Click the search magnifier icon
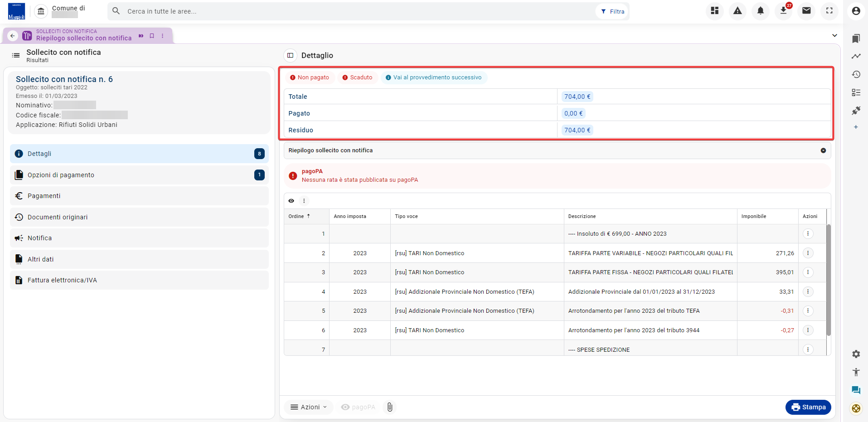The image size is (868, 422). pos(116,11)
